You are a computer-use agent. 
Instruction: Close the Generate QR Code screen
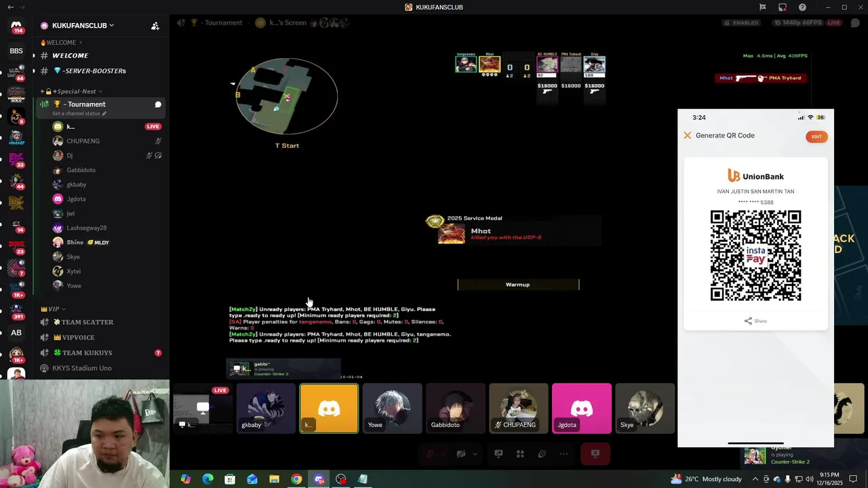point(687,136)
